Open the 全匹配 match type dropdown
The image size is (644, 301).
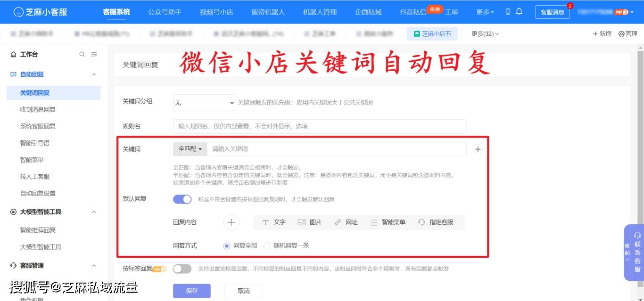[190, 149]
